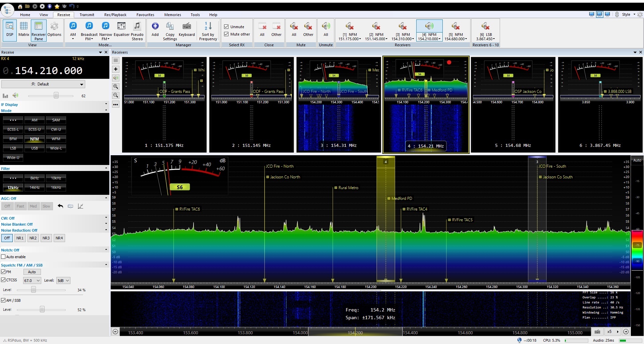Image resolution: width=644 pixels, height=344 pixels.
Task: Toggle the Notch Auto enable checkbox
Action: click(3, 257)
